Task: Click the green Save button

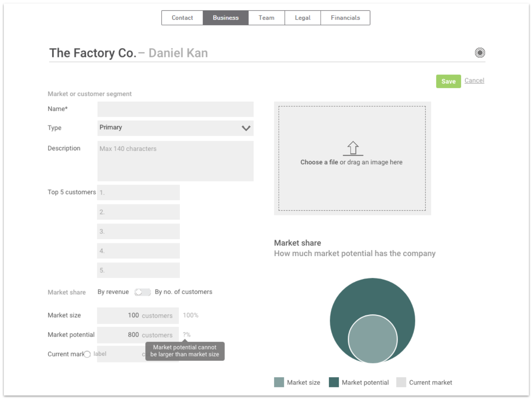Action: pyautogui.click(x=448, y=81)
